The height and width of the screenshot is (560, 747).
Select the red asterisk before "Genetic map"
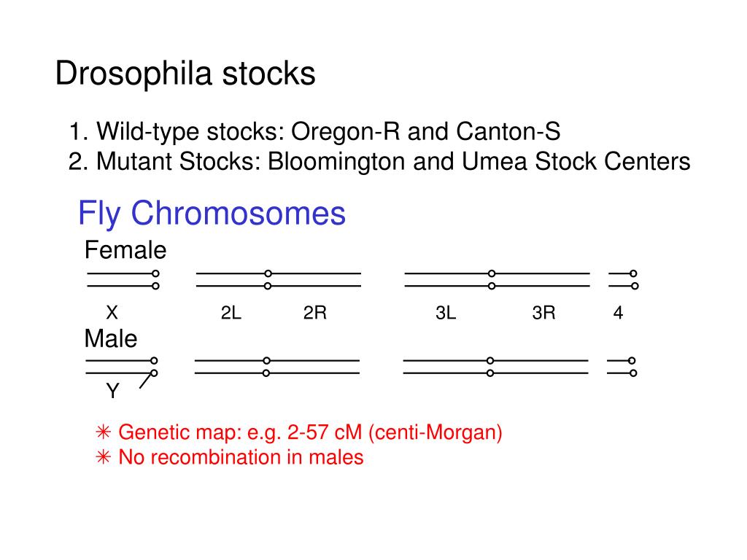point(104,432)
